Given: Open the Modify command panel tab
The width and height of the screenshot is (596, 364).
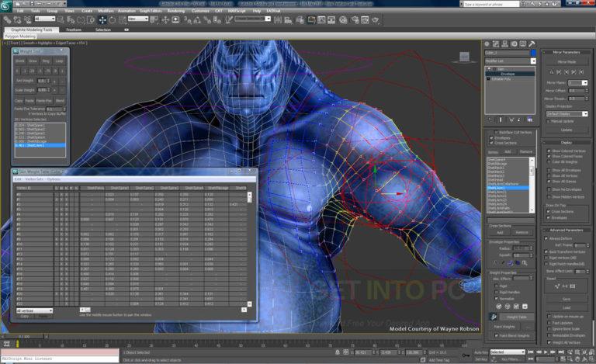Looking at the screenshot, I should tap(496, 43).
